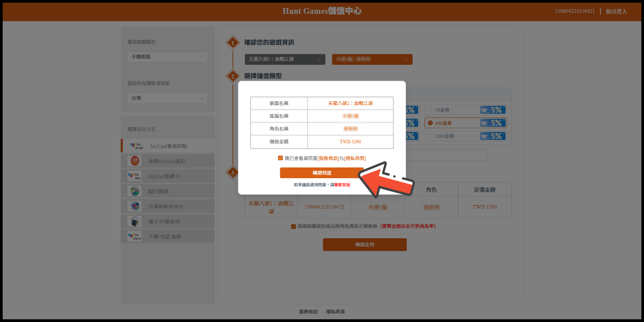The height and width of the screenshot is (322, 644).
Task: Click the 5% bonus badge beside 648金券
Action: [493, 123]
